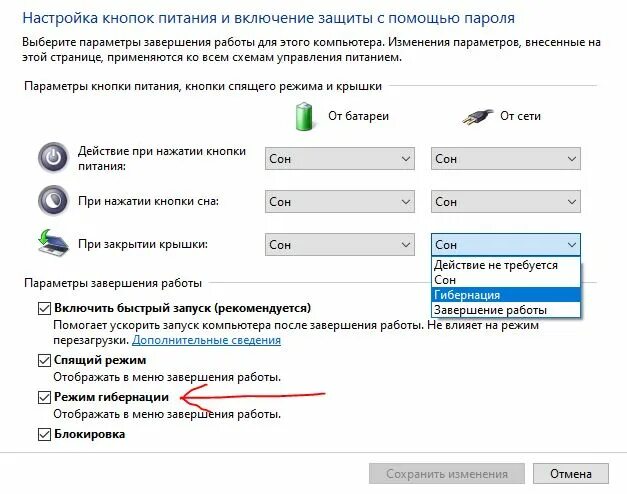
Task: Click the Отмена button
Action: coord(571,474)
